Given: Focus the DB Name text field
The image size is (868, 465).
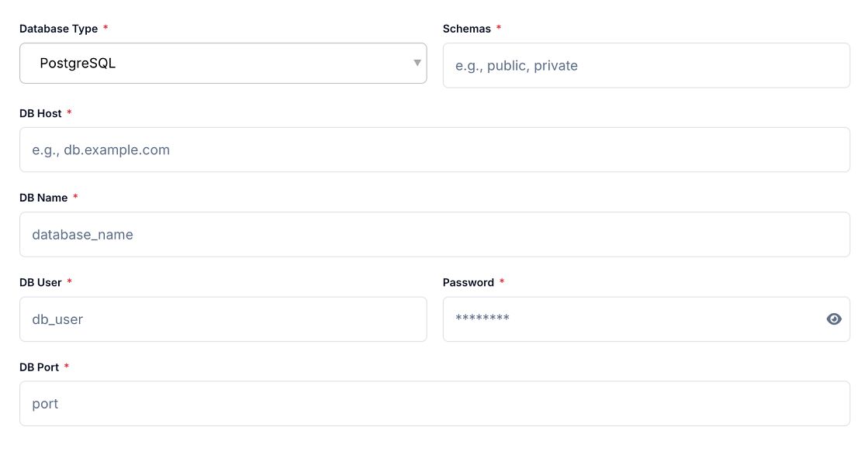Looking at the screenshot, I should (x=434, y=234).
